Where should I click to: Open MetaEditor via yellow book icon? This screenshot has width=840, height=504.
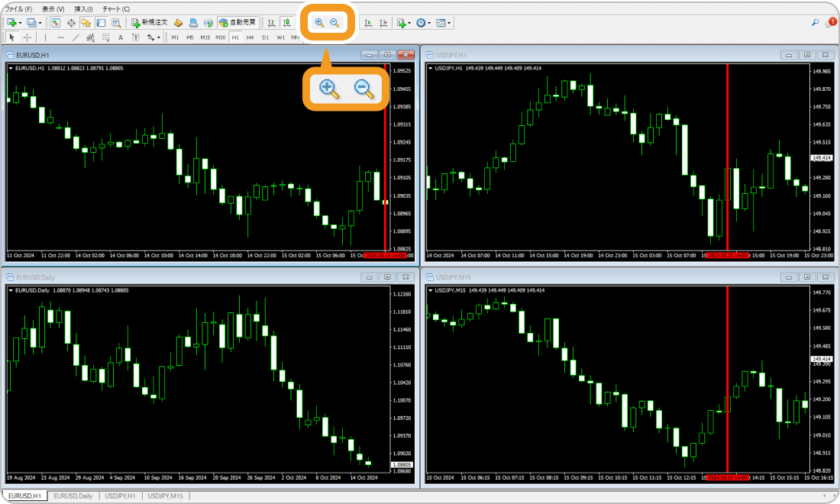pos(179,22)
